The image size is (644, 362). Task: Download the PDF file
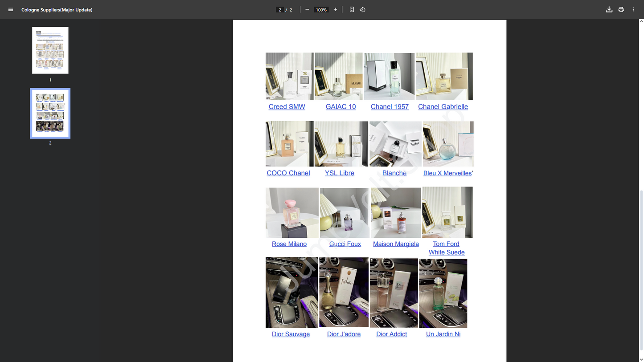point(609,9)
